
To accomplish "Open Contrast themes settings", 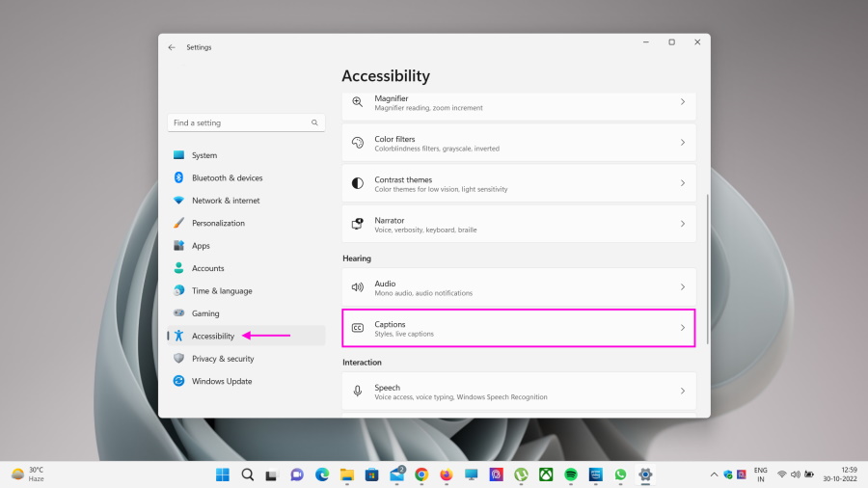I will click(x=519, y=183).
